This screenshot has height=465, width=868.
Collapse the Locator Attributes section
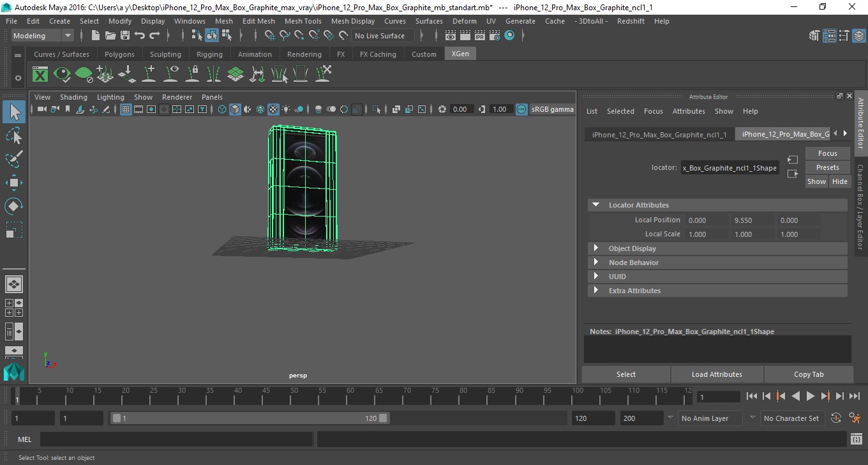(595, 205)
